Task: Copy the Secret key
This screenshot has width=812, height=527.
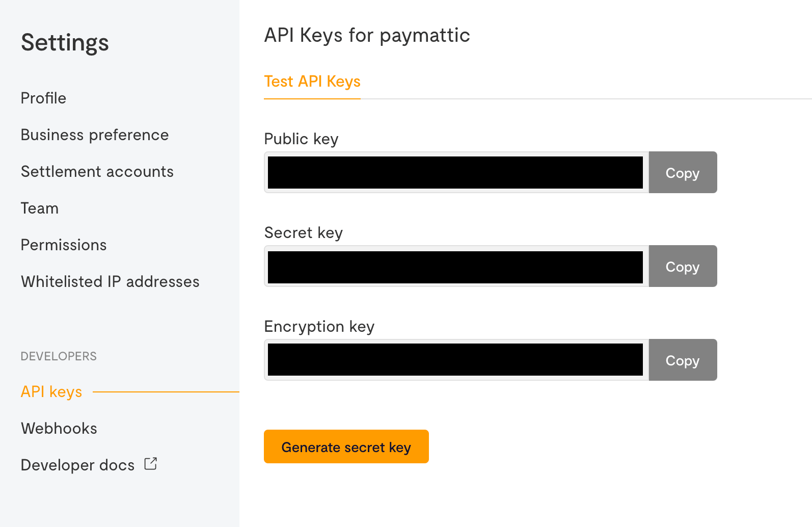Action: [683, 266]
